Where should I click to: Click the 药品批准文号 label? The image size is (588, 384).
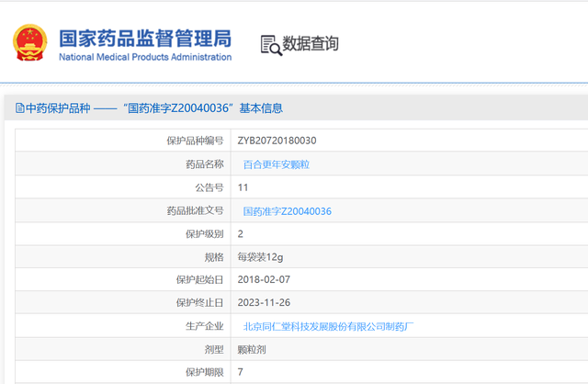coord(195,210)
